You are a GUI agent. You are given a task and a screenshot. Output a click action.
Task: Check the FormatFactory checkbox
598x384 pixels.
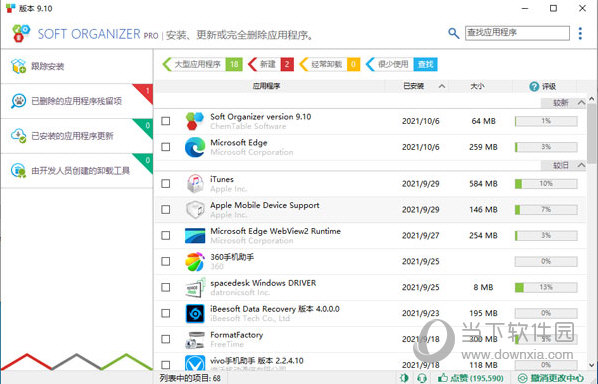[166, 339]
